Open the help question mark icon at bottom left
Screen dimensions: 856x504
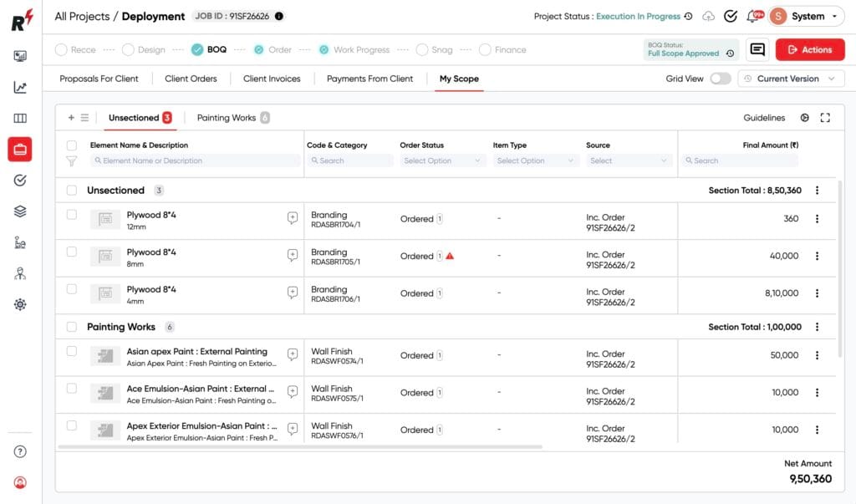pyautogui.click(x=21, y=452)
